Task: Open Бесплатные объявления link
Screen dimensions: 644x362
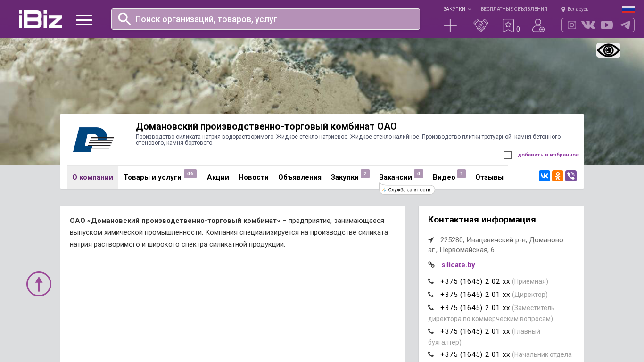Action: pos(514,9)
